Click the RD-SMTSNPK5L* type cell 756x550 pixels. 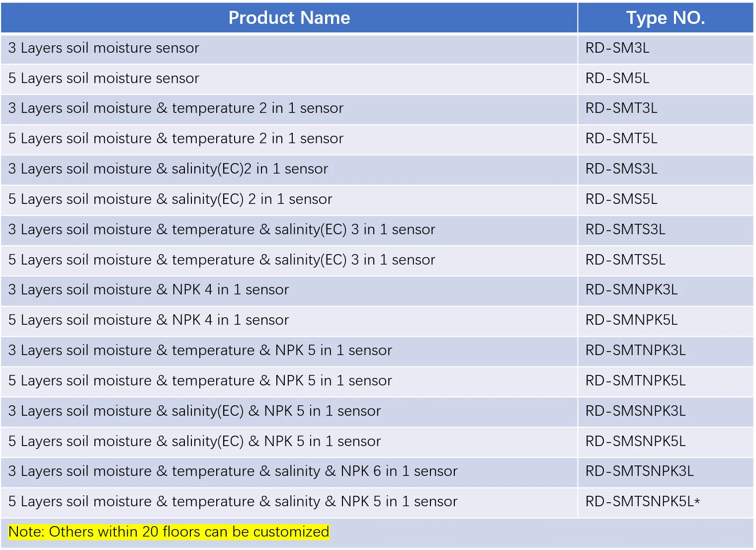642,502
